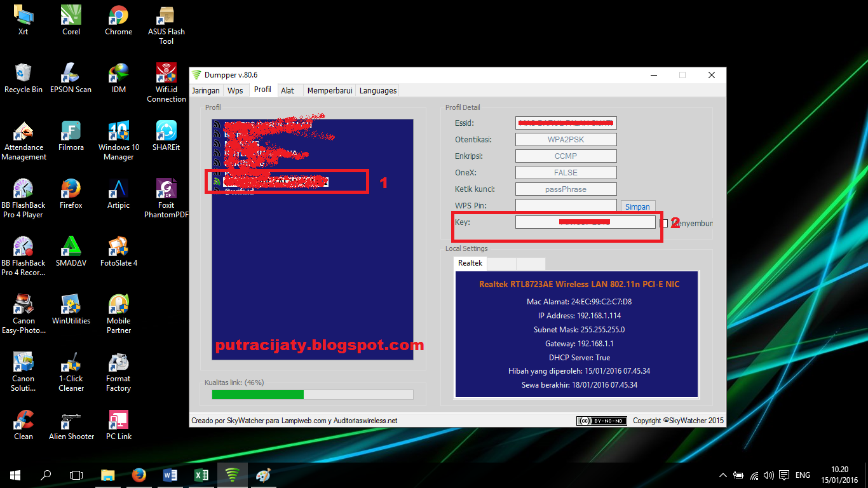This screenshot has height=488, width=868.
Task: Open the Windows Start menu
Action: click(15, 475)
